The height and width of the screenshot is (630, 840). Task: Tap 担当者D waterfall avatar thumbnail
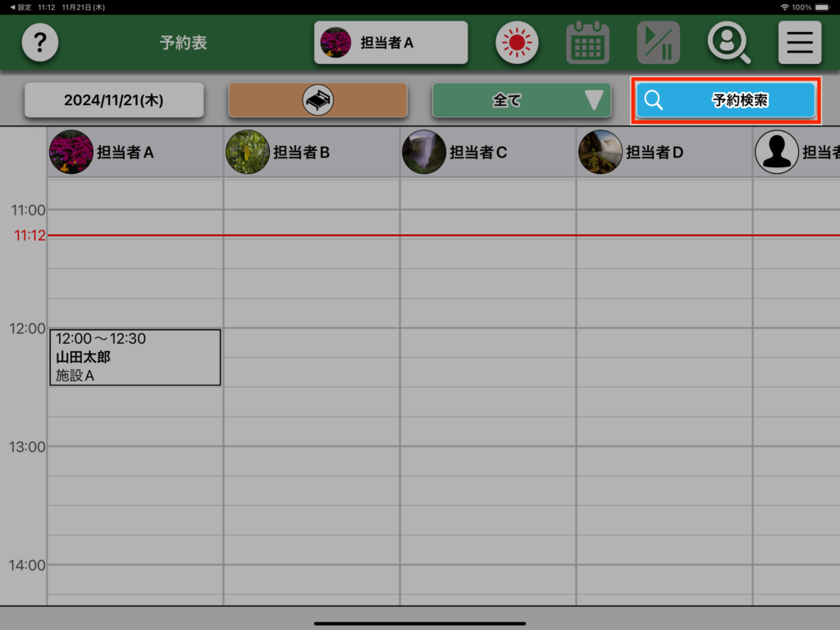[x=600, y=152]
